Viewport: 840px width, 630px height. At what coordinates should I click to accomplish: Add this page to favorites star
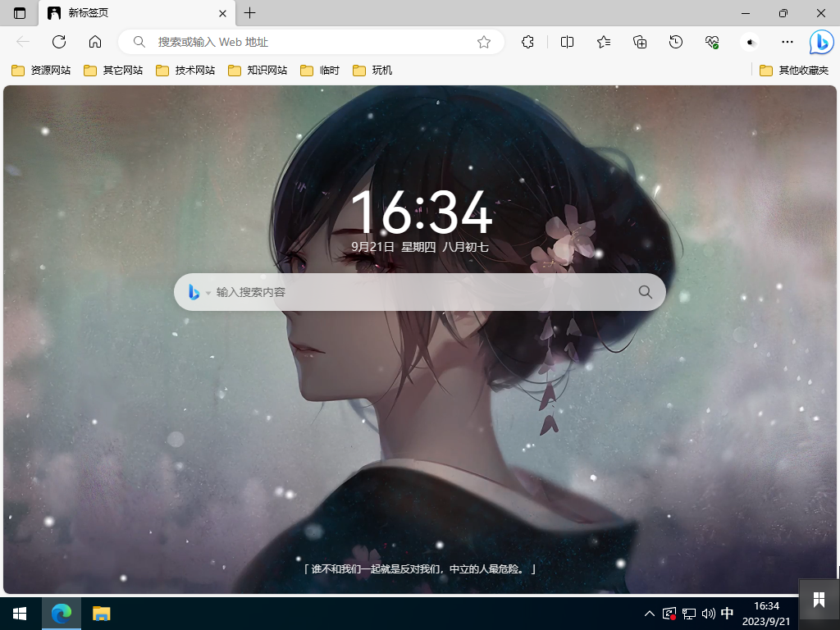pos(484,42)
